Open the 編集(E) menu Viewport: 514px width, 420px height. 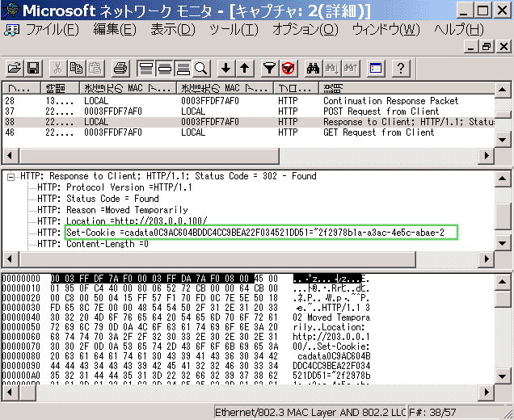click(115, 30)
